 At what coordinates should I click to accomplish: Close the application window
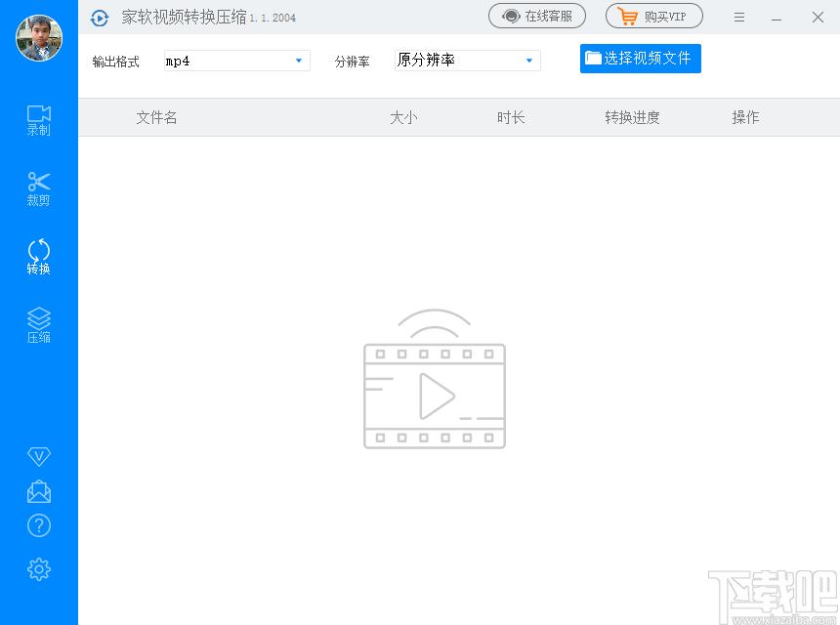coord(818,18)
